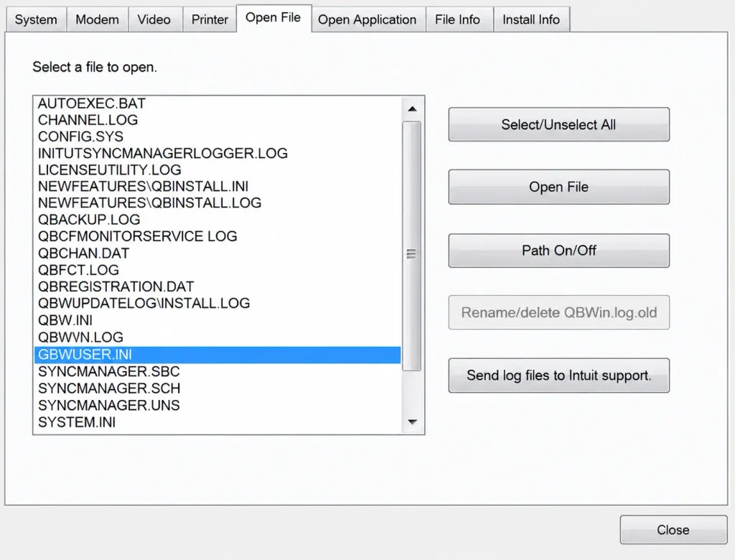Click the Select/Unselect All button

(558, 124)
